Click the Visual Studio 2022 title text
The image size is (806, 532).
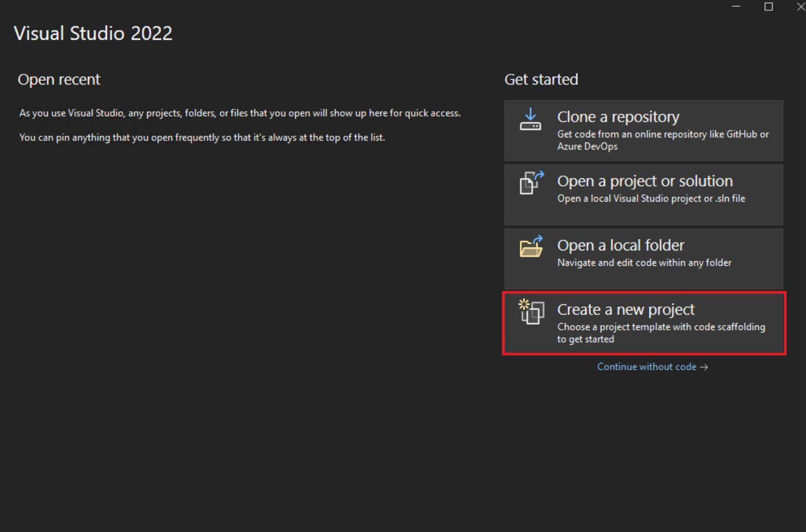point(93,33)
